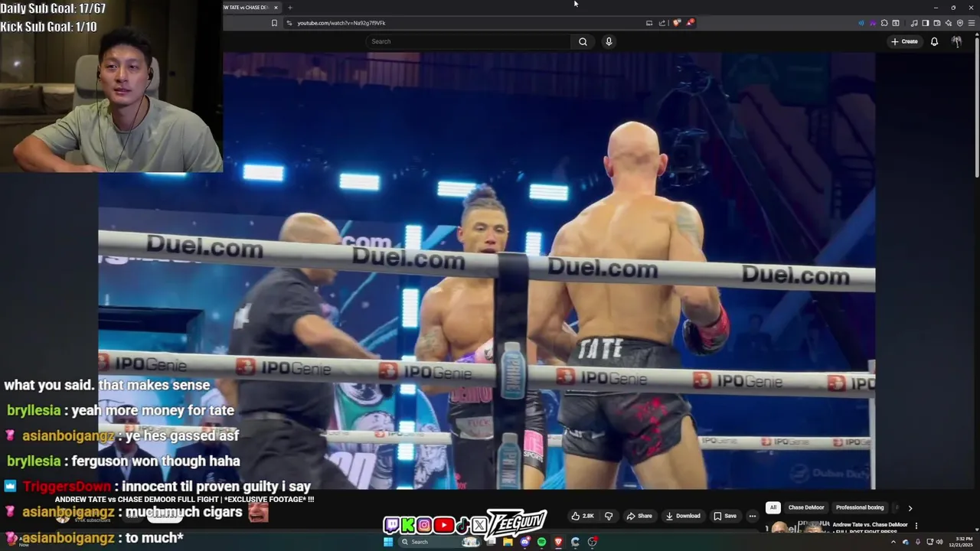Click the Brave Shields lion icon

(x=676, y=23)
